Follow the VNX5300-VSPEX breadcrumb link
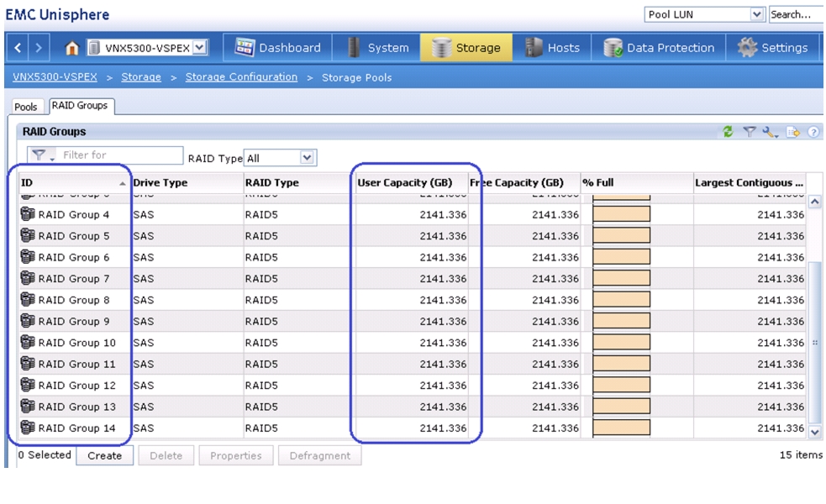This screenshot has width=826, height=504. click(x=55, y=77)
